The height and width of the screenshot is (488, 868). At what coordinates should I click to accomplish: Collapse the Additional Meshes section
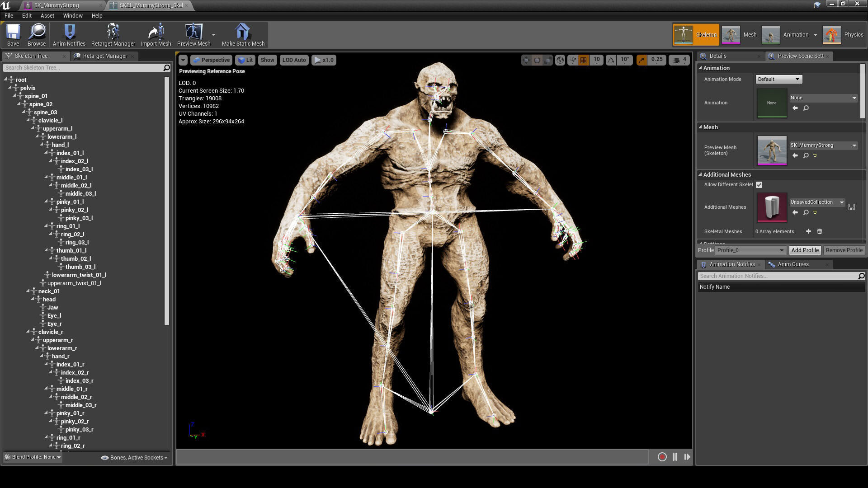coord(701,175)
